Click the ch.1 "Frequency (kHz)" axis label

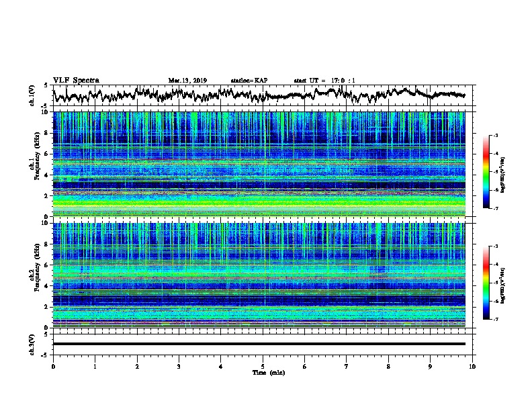38,156
